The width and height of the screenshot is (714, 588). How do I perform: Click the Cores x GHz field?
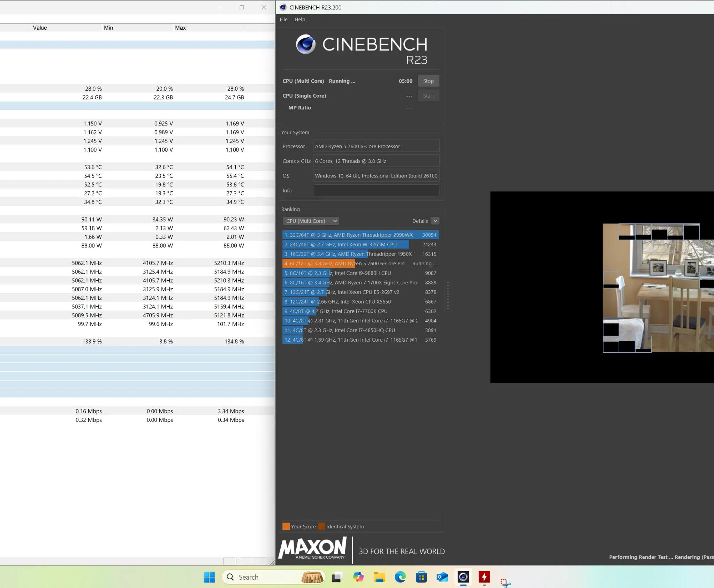(x=376, y=161)
